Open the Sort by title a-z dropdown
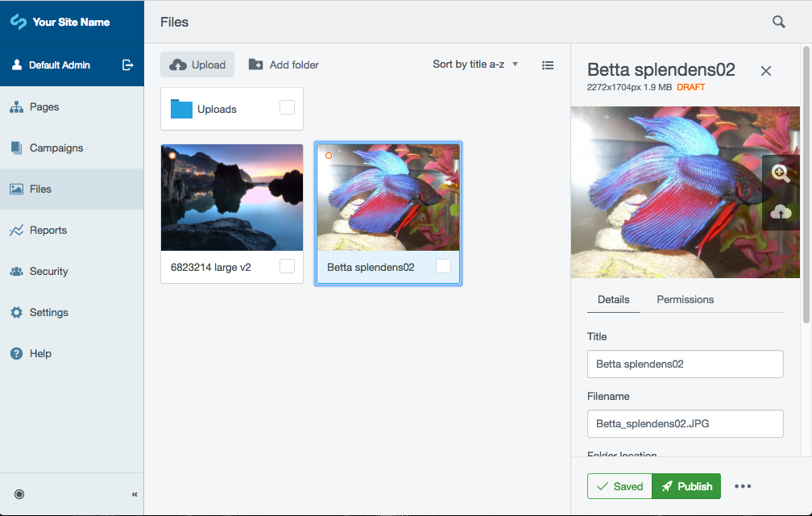This screenshot has width=812, height=516. [x=475, y=64]
